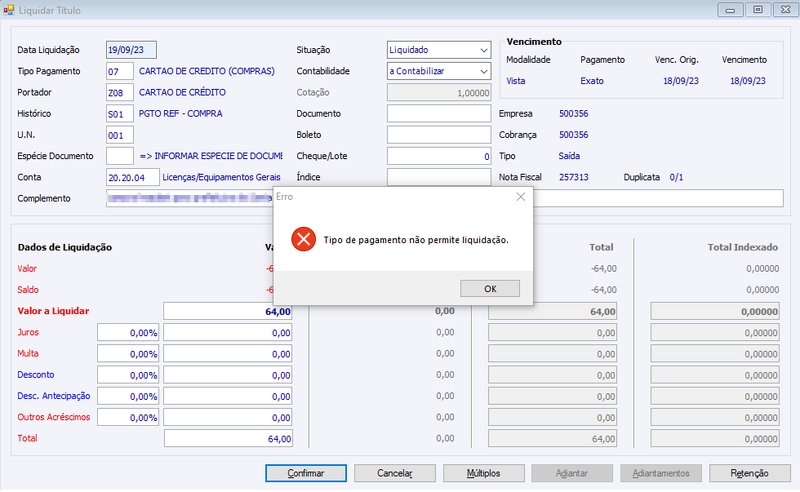The height and width of the screenshot is (492, 800).
Task: Click the Retenção button
Action: (x=749, y=473)
